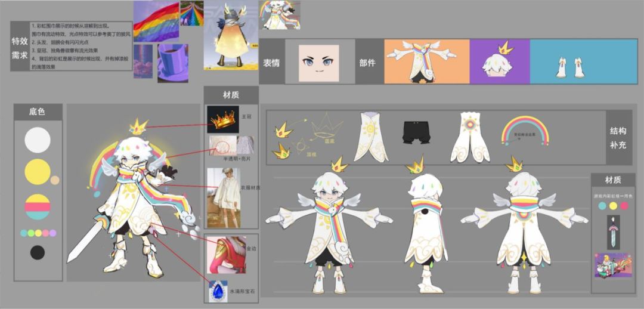Pick the small teal dot in 底色 row
Viewport: 644px width, 309px height.
coord(24,233)
